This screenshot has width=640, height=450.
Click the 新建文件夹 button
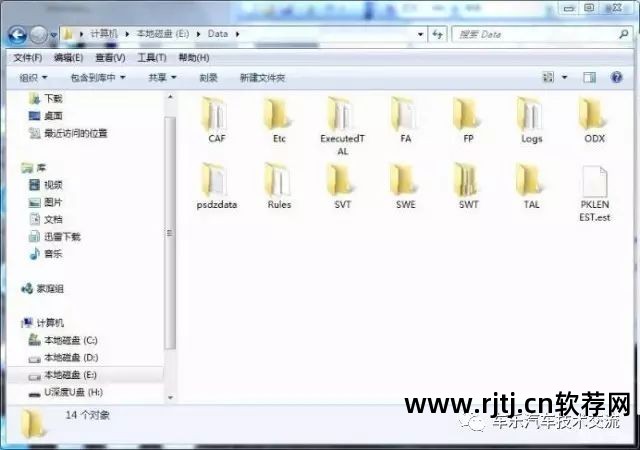pyautogui.click(x=262, y=78)
